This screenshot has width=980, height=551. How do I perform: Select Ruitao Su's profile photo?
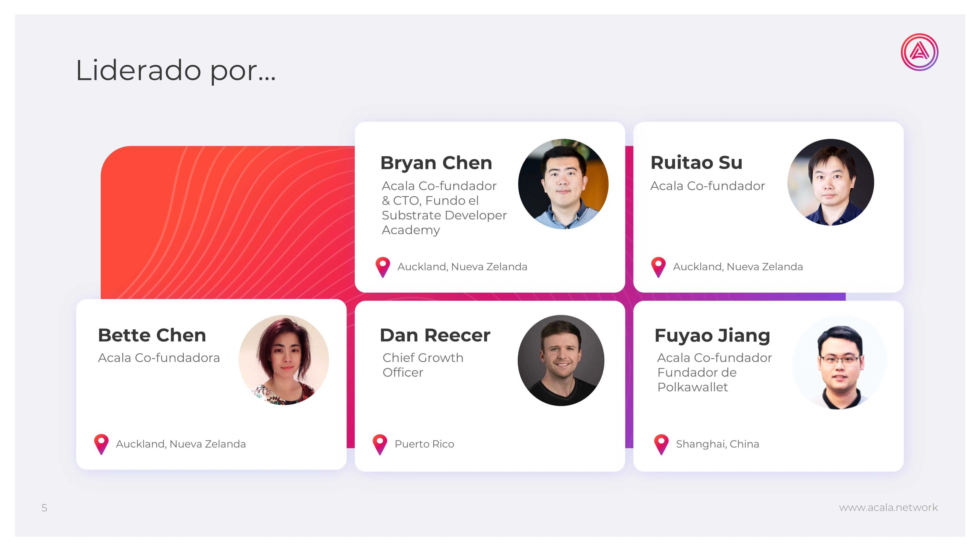pyautogui.click(x=831, y=182)
